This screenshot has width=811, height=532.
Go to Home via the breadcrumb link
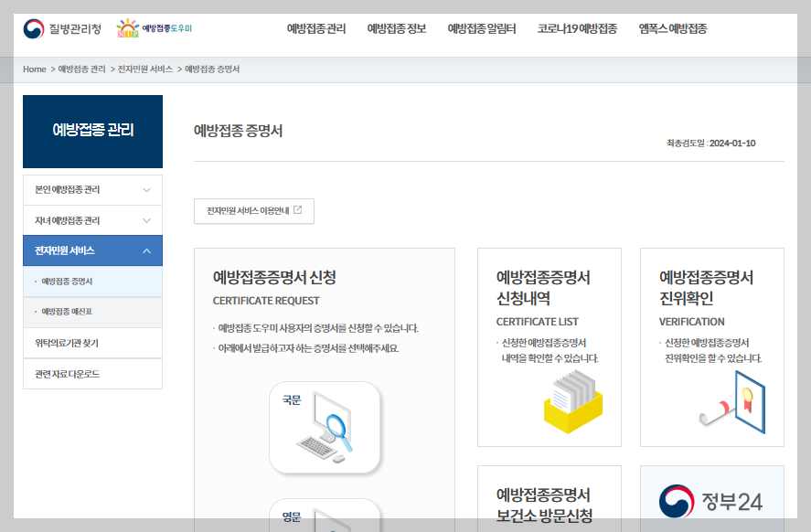click(34, 69)
